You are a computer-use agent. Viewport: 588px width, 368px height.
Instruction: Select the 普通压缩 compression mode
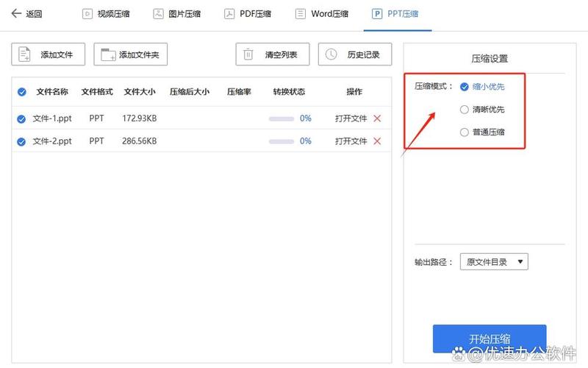[482, 132]
